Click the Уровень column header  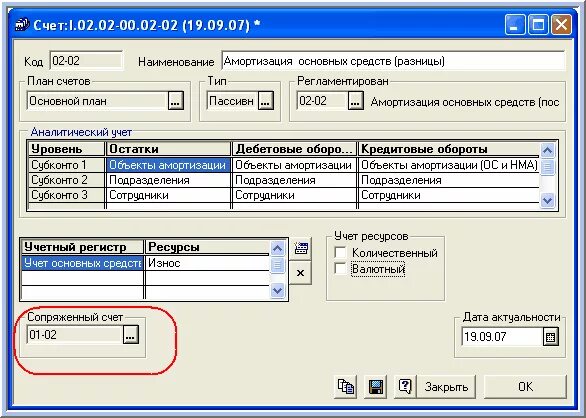click(67, 149)
